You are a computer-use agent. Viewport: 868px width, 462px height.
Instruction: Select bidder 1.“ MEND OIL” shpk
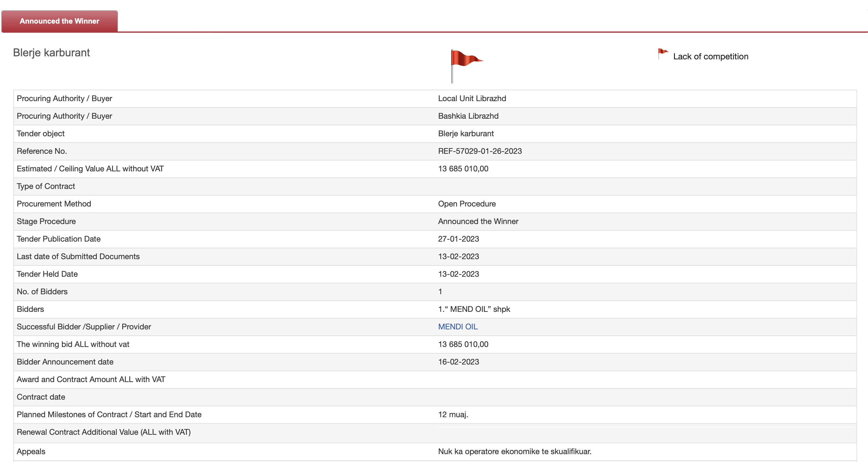[x=474, y=309]
